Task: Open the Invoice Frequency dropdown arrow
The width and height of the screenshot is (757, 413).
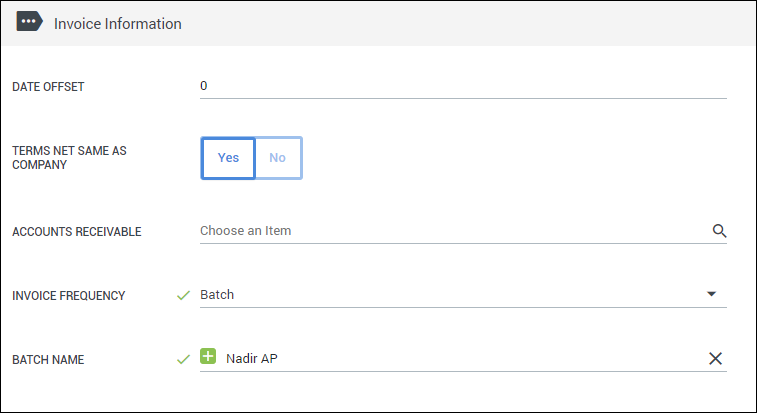Action: pyautogui.click(x=711, y=294)
